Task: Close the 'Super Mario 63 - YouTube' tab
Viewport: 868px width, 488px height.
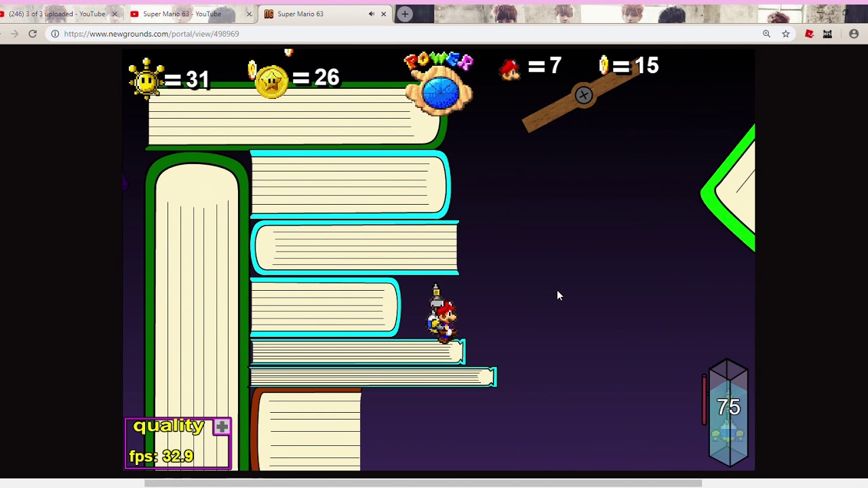Action: (249, 14)
